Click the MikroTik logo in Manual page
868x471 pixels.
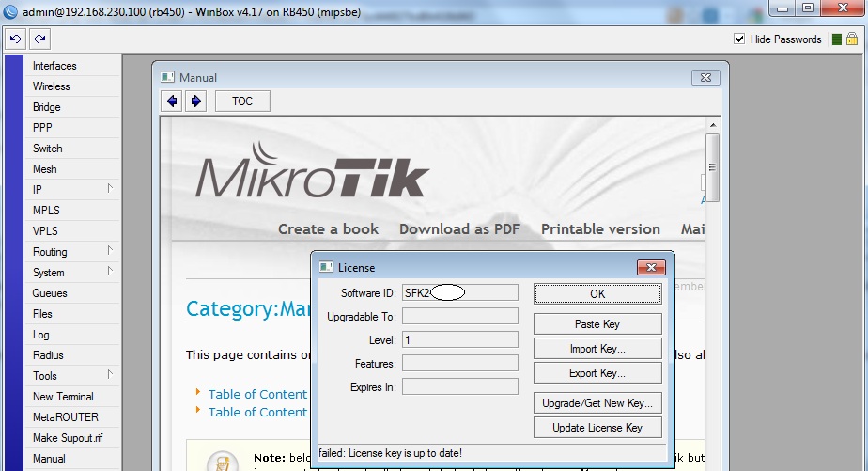pyautogui.click(x=312, y=170)
